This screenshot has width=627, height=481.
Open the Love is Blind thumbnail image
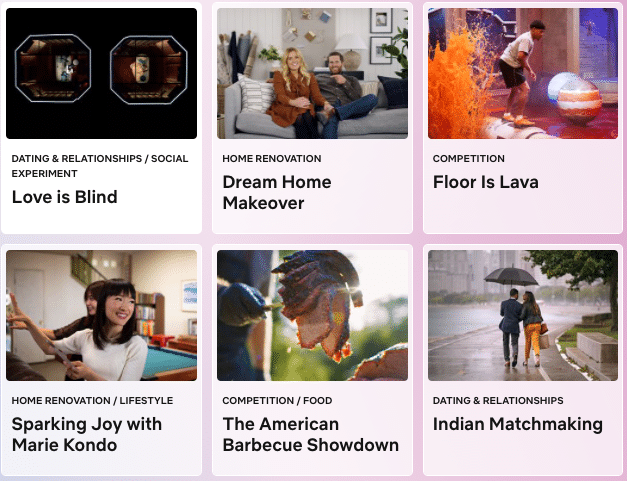pyautogui.click(x=101, y=74)
